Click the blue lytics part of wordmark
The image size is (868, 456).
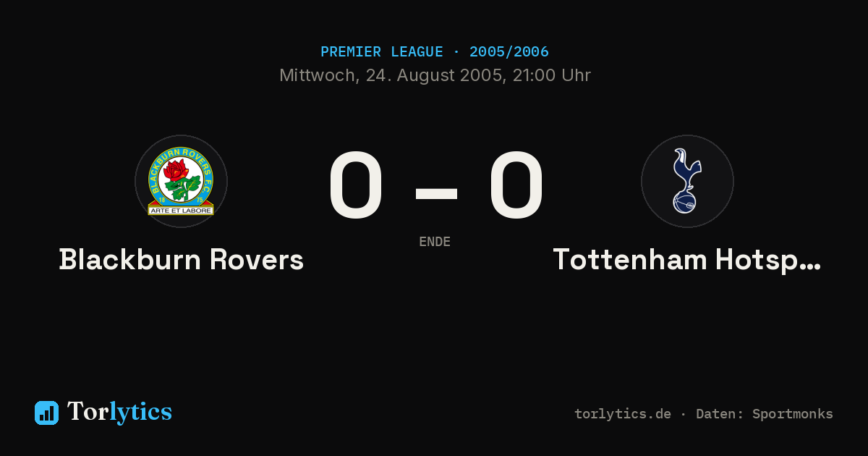(x=141, y=412)
